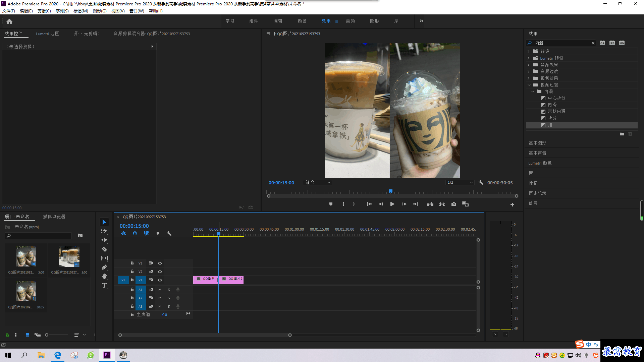Toggle A3 track targeting
This screenshot has width=644, height=362.
click(x=141, y=306)
